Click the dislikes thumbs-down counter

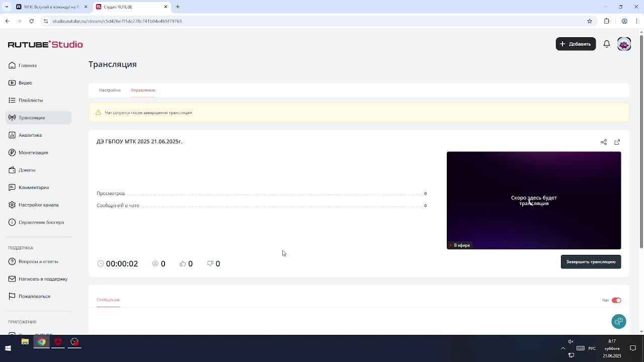coord(214,263)
